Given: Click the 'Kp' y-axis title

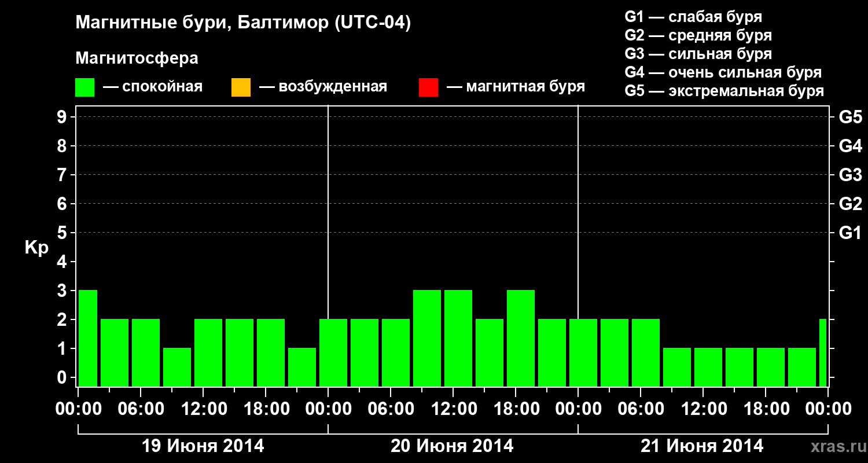Looking at the screenshot, I should click(36, 248).
